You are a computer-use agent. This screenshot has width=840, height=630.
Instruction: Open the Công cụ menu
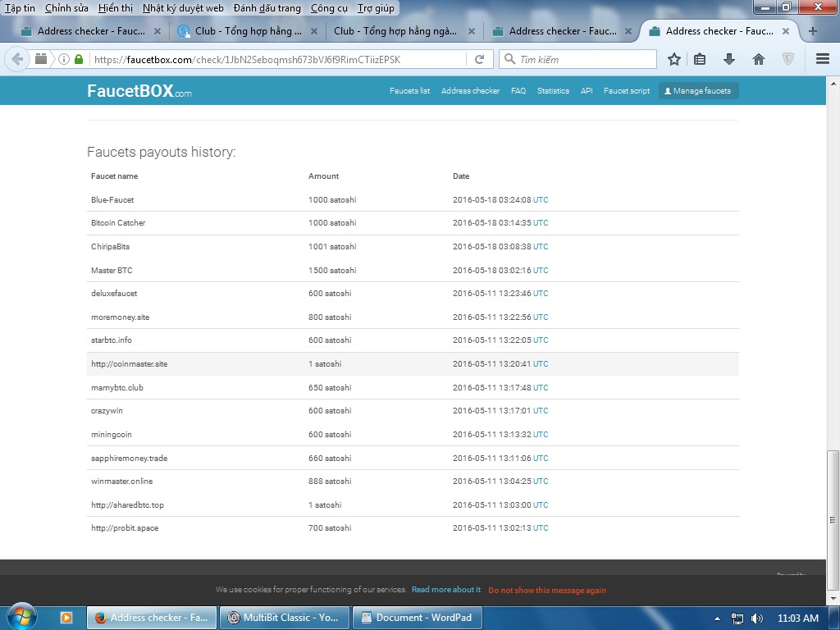coord(329,8)
